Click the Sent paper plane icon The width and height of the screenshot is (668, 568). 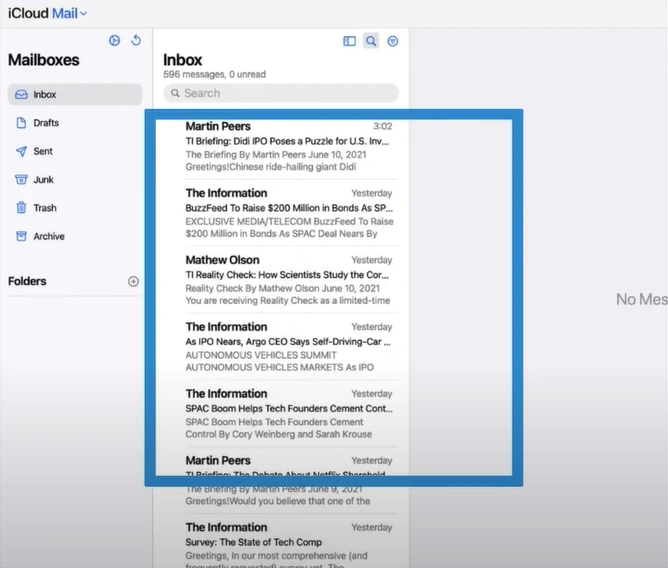coord(21,151)
